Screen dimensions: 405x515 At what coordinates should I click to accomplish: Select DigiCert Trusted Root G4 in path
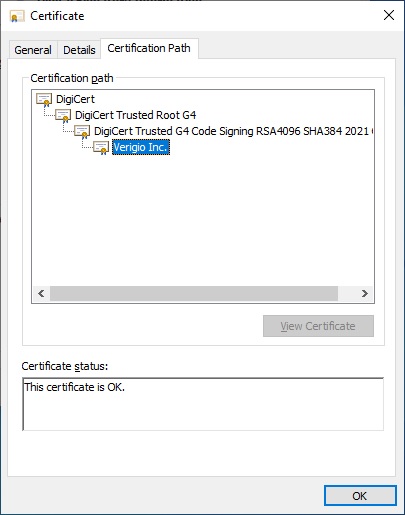[135, 115]
